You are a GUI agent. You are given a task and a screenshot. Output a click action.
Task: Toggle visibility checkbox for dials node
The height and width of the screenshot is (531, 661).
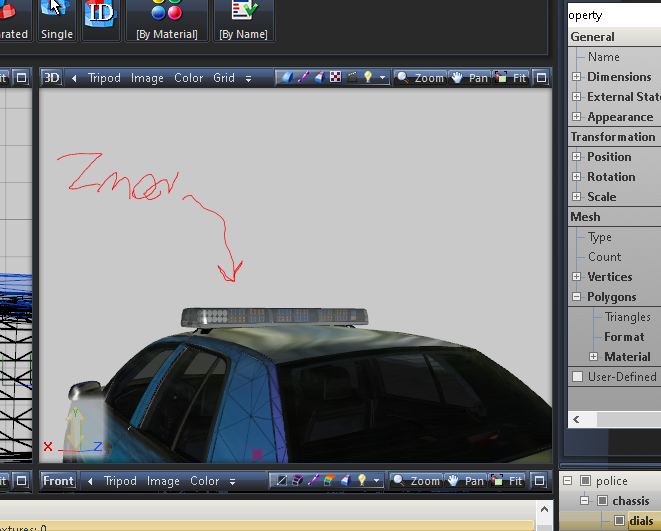[619, 520]
